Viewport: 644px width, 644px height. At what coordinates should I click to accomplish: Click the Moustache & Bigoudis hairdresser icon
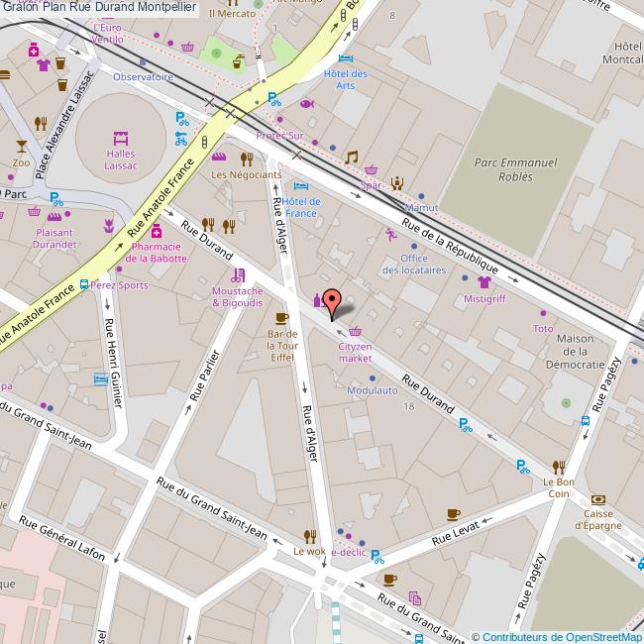click(x=238, y=274)
